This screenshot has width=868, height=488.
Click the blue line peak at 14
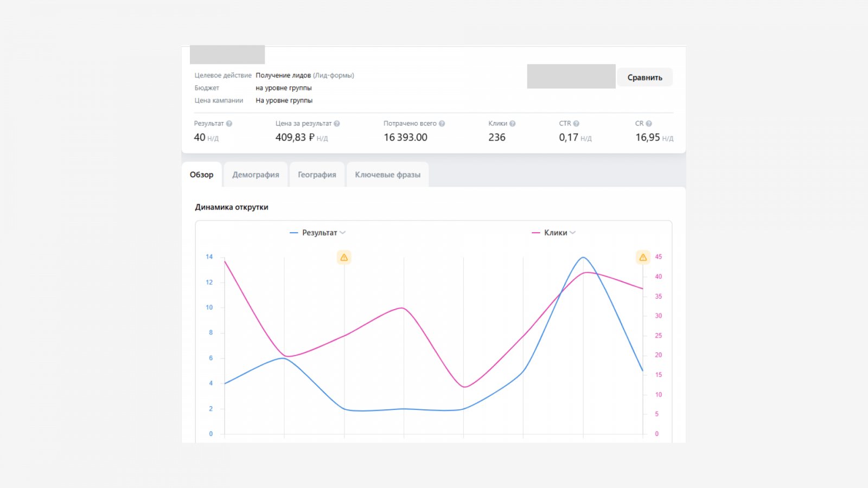(x=583, y=258)
